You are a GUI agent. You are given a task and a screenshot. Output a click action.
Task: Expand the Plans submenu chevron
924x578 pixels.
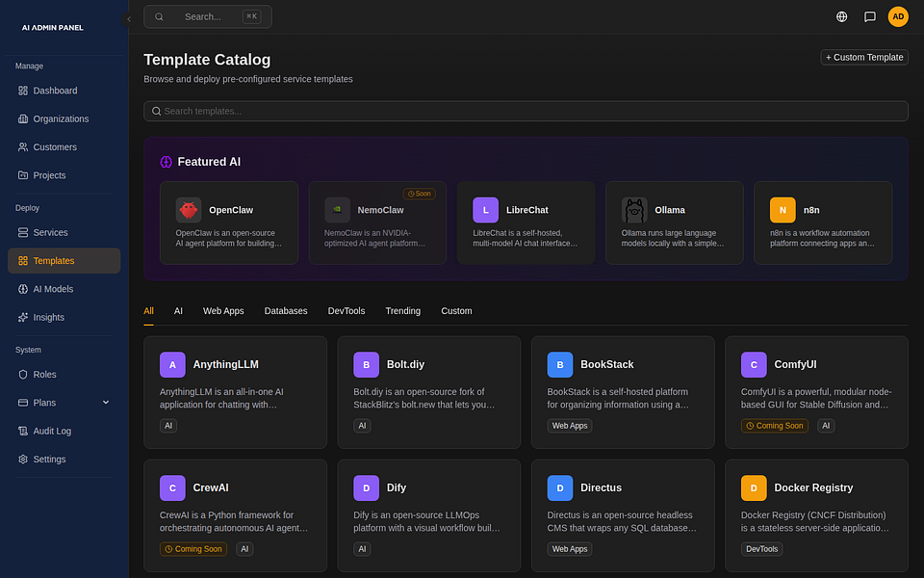pos(106,403)
